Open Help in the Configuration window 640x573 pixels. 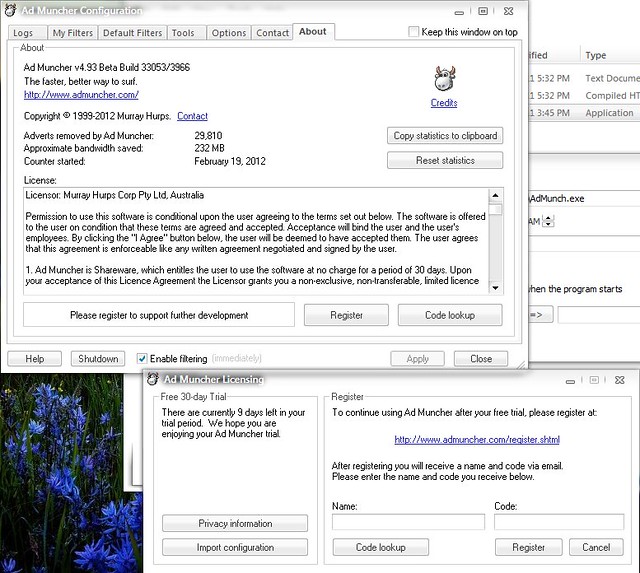(35, 359)
